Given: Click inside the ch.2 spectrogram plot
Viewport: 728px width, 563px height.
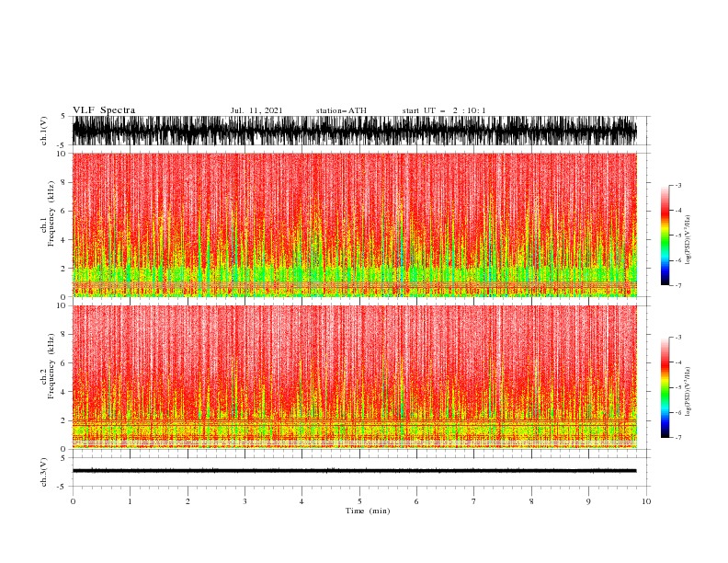Looking at the screenshot, I should coord(355,377).
